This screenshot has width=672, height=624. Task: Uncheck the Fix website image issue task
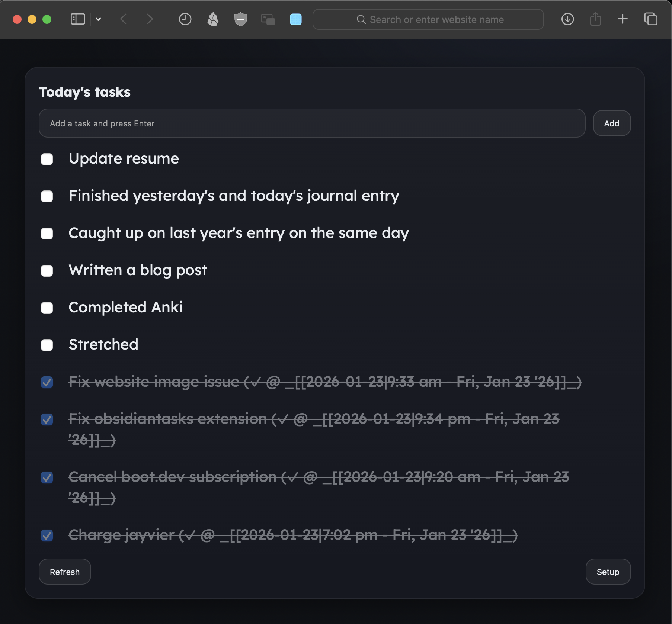click(x=47, y=382)
